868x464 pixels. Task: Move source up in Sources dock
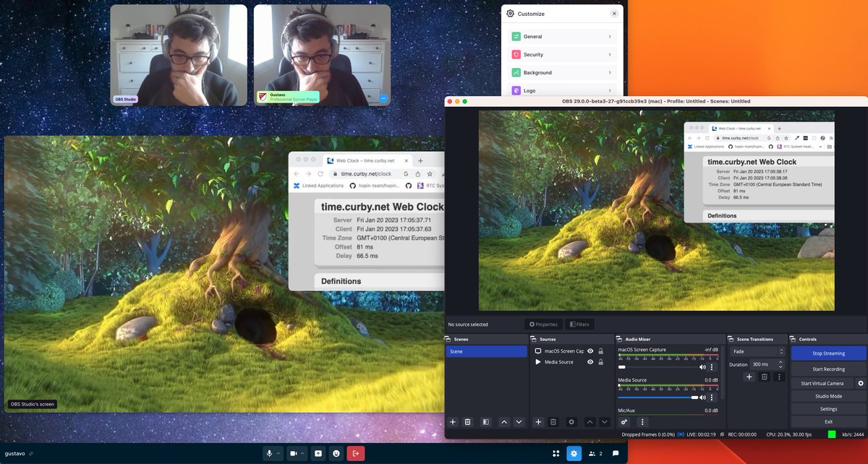click(590, 421)
